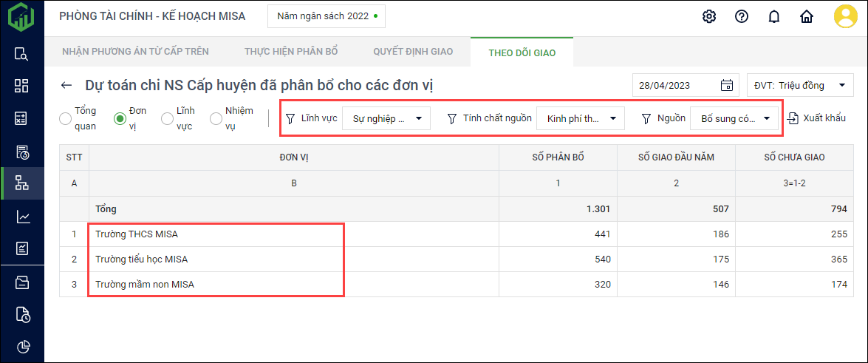
Task: Click the Phòng Tài chính - Kế hoạch MISA title
Action: [x=152, y=16]
